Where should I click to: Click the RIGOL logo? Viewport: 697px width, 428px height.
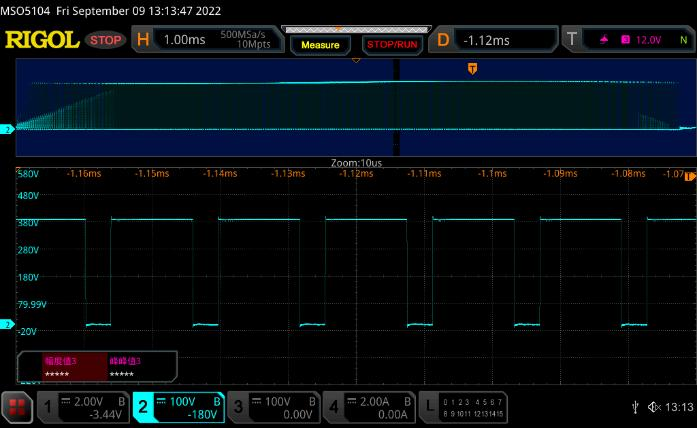pos(41,40)
